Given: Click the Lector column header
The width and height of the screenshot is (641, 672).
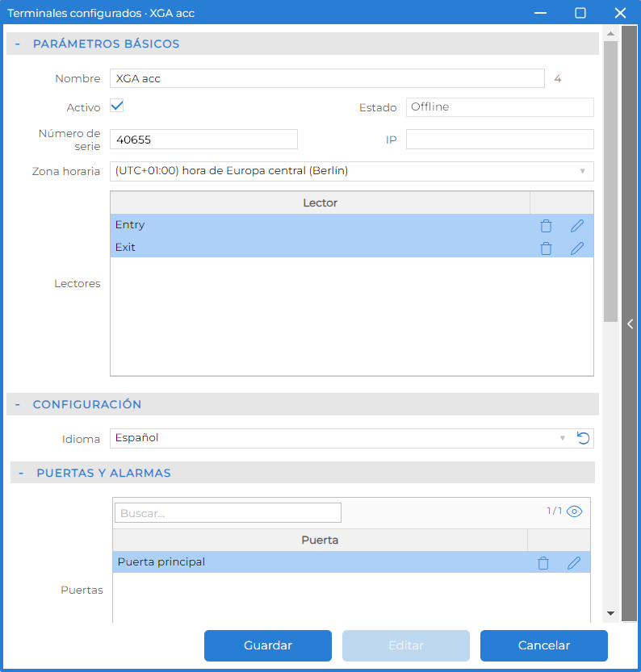Looking at the screenshot, I should pyautogui.click(x=320, y=202).
